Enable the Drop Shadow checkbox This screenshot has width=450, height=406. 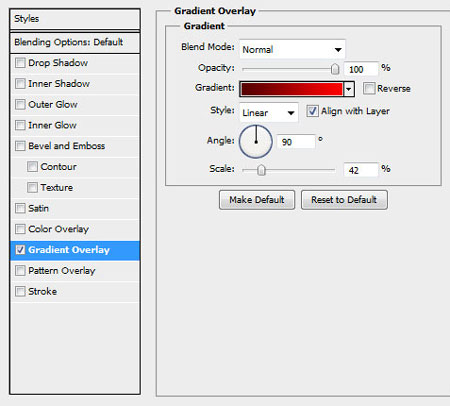pos(20,63)
